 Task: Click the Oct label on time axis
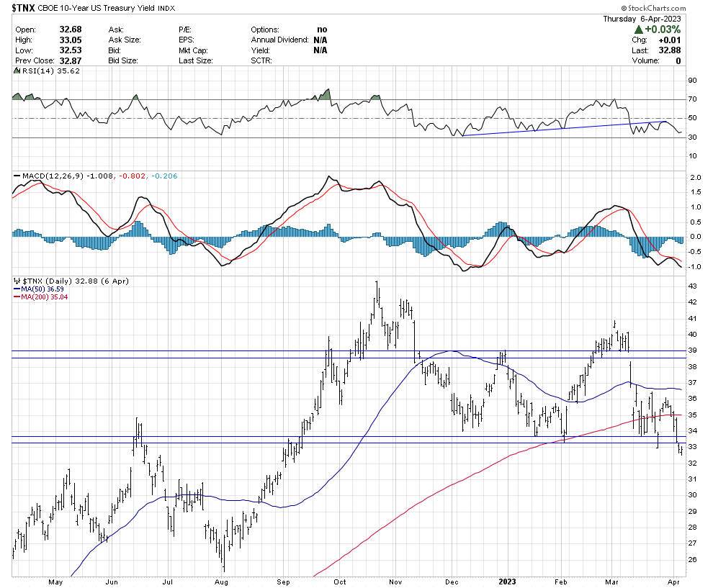tap(339, 582)
